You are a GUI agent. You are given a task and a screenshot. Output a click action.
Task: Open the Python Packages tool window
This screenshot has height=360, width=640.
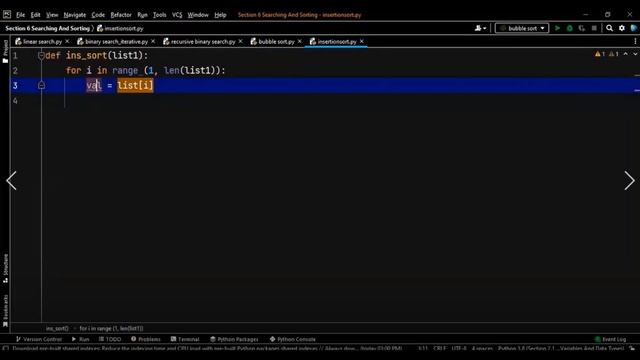coord(234,339)
